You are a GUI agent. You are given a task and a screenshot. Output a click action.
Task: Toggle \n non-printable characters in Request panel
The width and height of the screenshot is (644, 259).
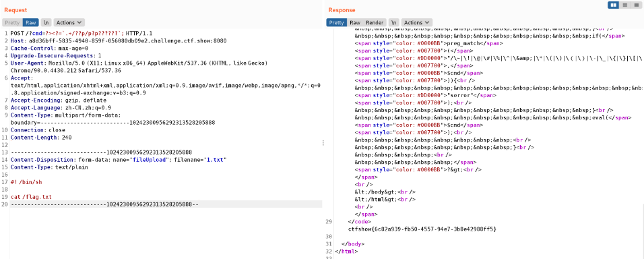point(46,23)
